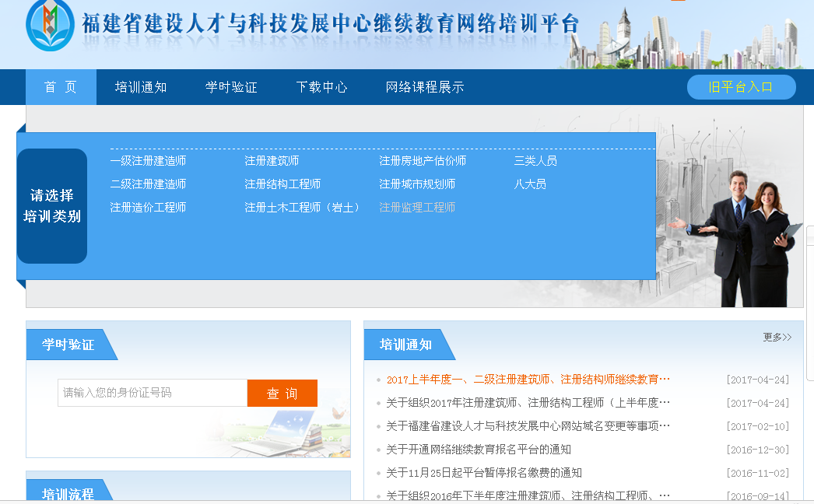
Task: Open the 首页 home tab
Action: (61, 87)
